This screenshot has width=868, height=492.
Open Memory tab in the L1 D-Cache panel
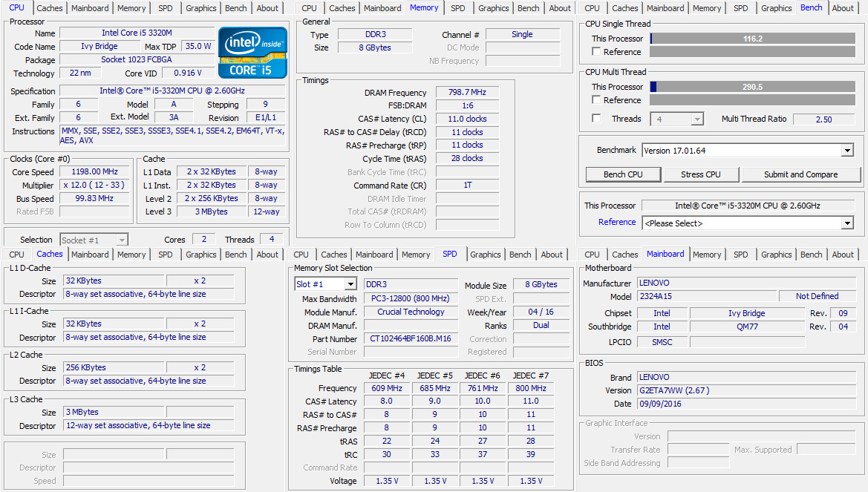131,255
